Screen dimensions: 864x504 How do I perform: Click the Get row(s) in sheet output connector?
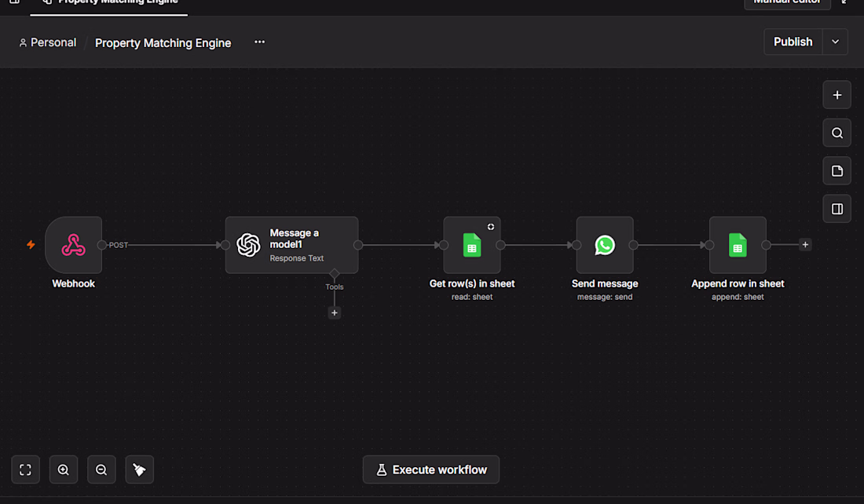pyautogui.click(x=500, y=245)
